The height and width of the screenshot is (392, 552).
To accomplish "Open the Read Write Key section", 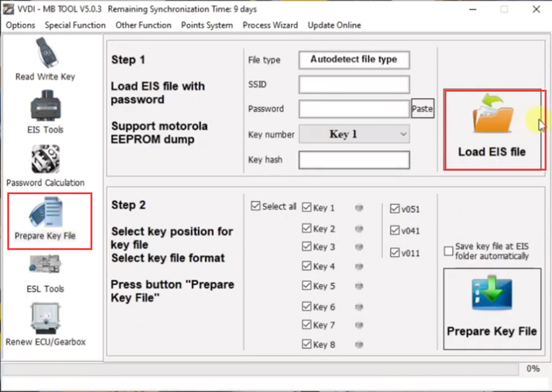I will (x=46, y=59).
